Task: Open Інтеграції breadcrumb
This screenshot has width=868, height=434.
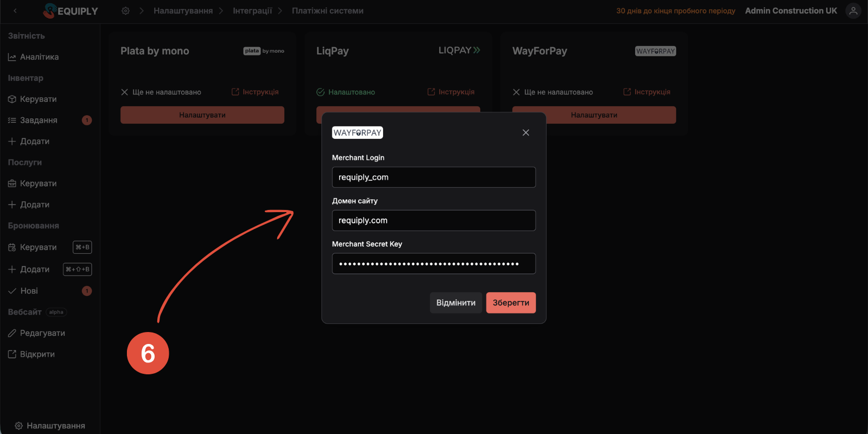Action: 252,11
